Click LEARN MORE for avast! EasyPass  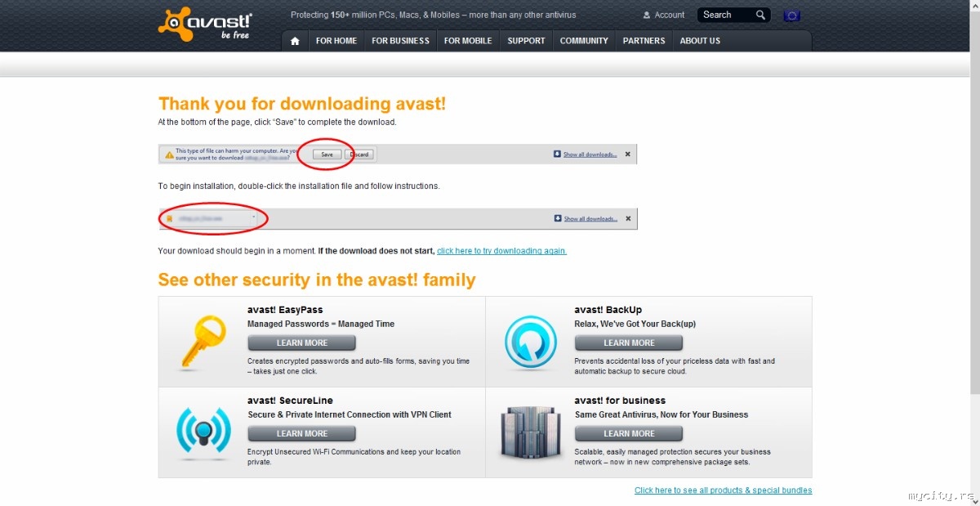coord(302,343)
